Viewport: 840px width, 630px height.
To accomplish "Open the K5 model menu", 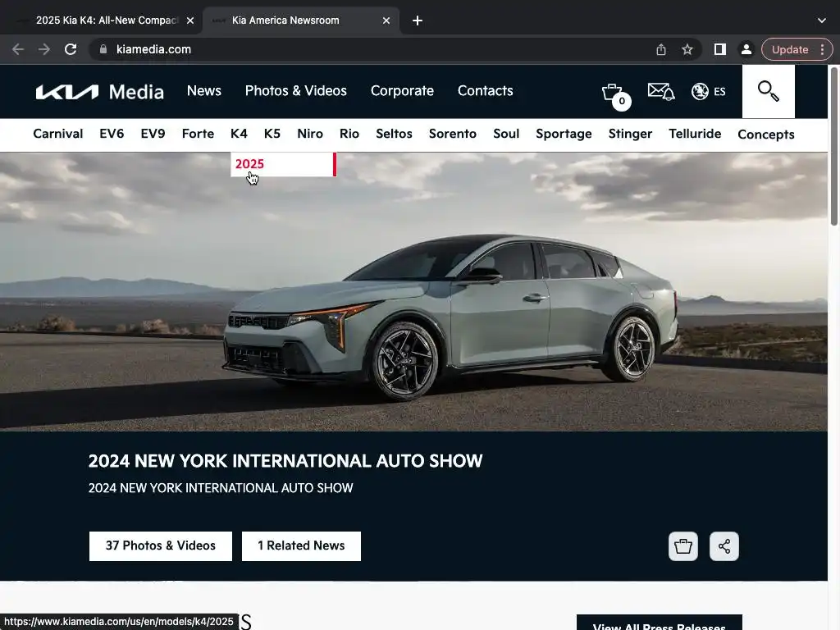I will click(x=272, y=134).
